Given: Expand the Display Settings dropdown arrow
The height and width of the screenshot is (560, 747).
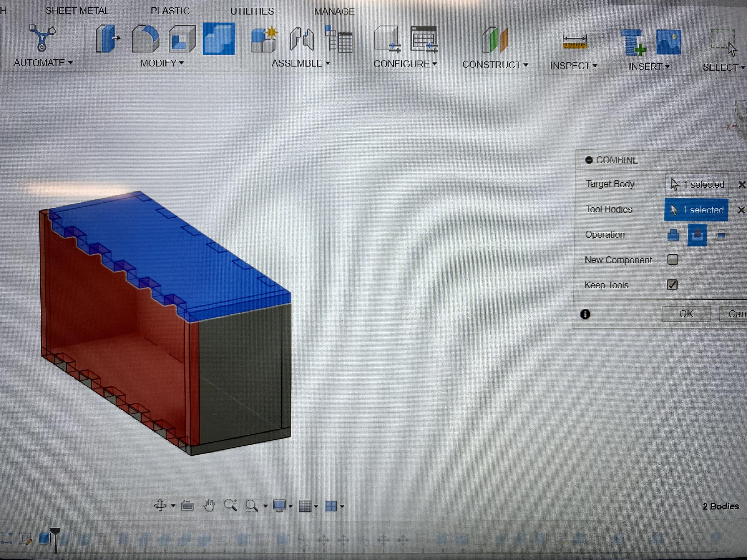Looking at the screenshot, I should coord(291,506).
